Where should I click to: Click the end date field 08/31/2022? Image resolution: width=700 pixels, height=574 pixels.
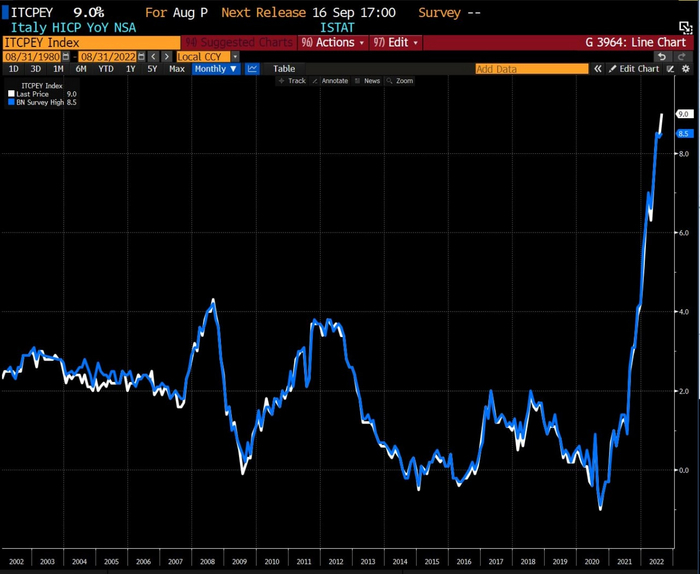[x=108, y=57]
